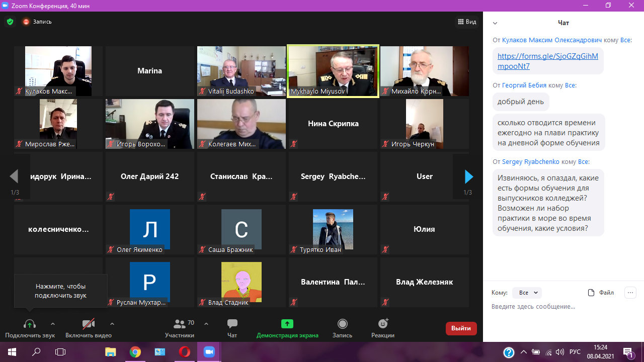Click the добрый день chat message
This screenshot has width=644, height=362.
[x=521, y=102]
